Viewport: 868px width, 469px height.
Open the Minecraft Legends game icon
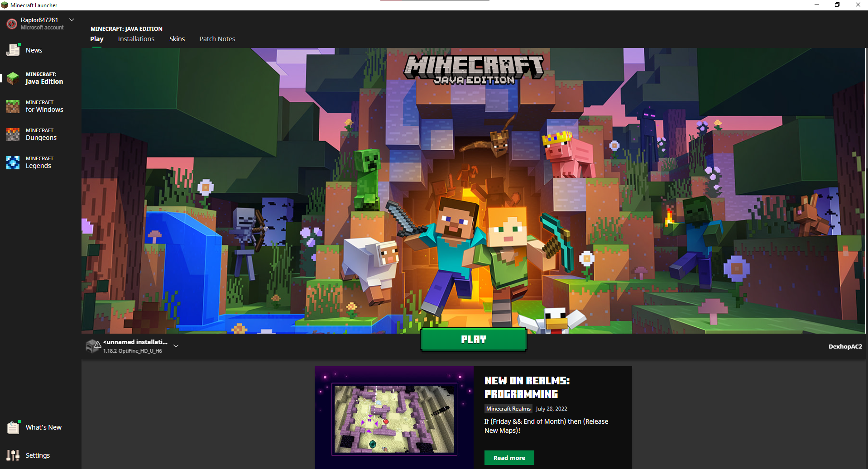point(13,163)
